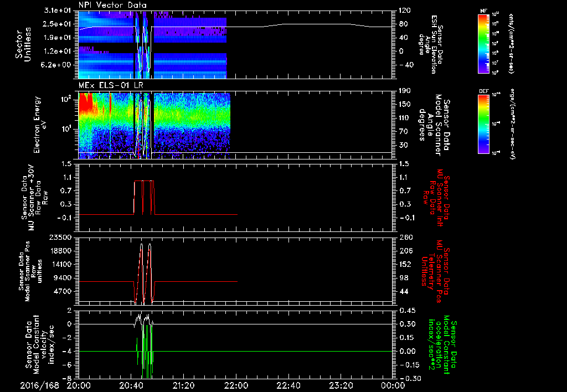Click the NPI Vector Data panel title
Image resolution: width=567 pixels, height=392 pixels.
click(x=112, y=5)
